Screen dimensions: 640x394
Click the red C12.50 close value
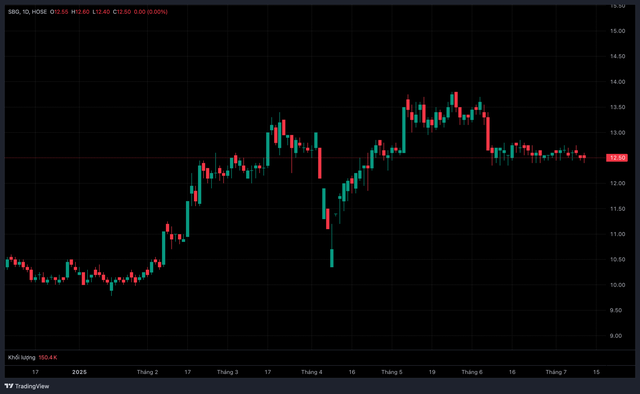pyautogui.click(x=122, y=12)
